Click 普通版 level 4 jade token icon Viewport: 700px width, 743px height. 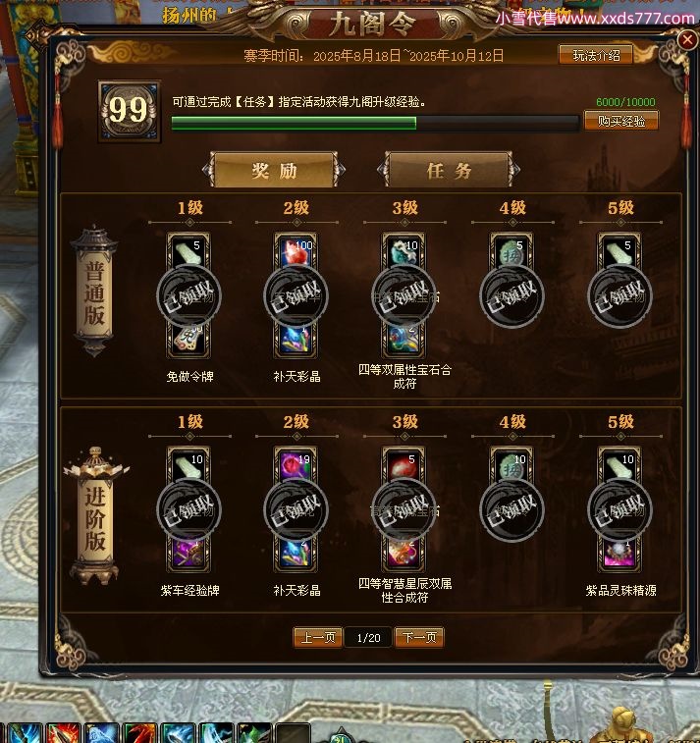coord(512,251)
